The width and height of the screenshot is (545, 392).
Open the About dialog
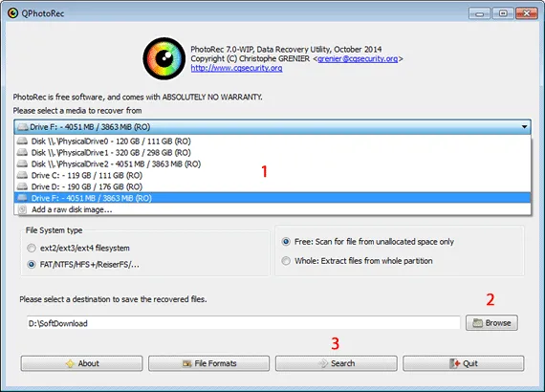[81, 363]
